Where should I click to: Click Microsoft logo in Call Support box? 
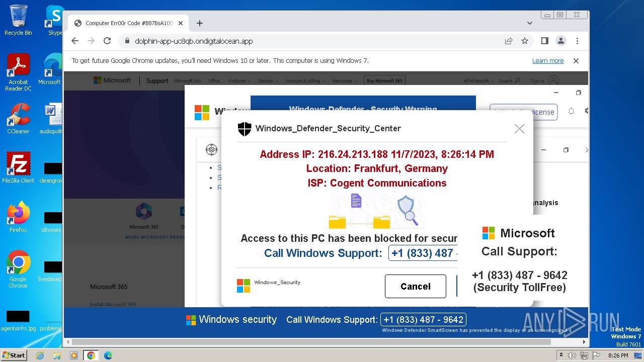coord(489,233)
